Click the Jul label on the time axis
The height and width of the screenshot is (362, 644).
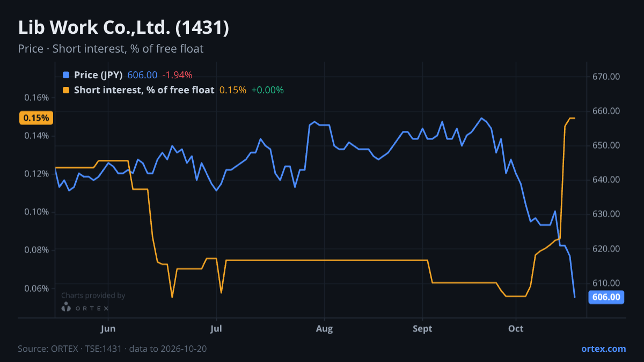tap(216, 328)
